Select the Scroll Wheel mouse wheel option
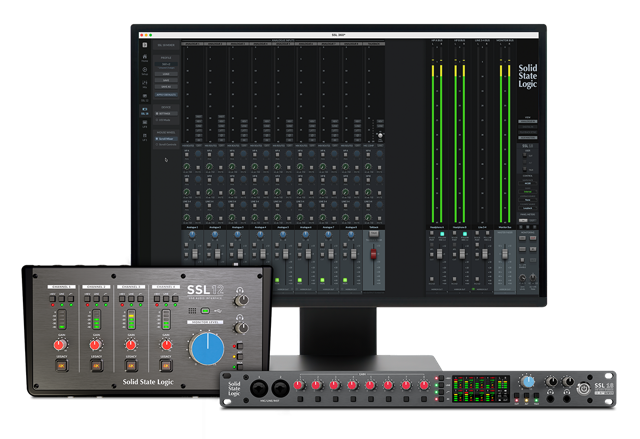640x439 pixels. (166, 139)
